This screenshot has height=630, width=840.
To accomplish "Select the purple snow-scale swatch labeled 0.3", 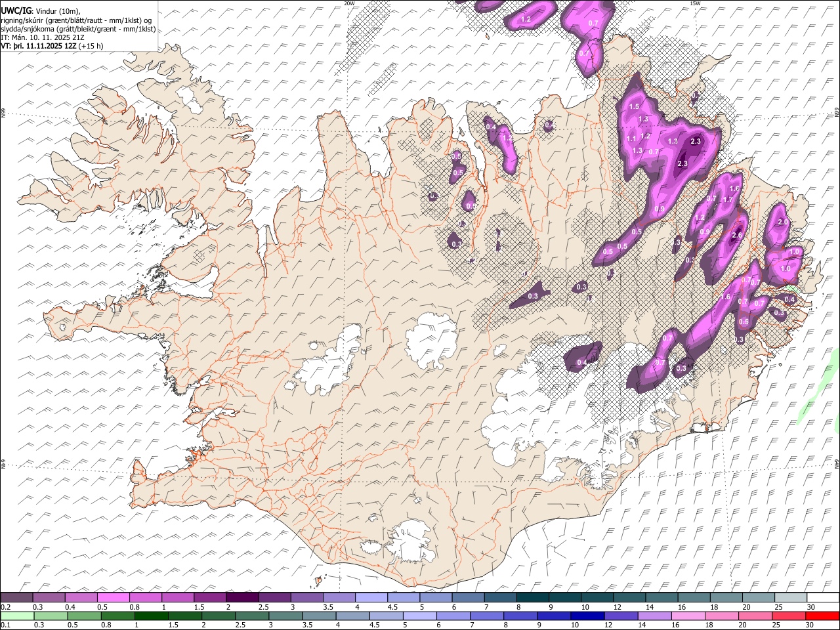I will [x=49, y=598].
